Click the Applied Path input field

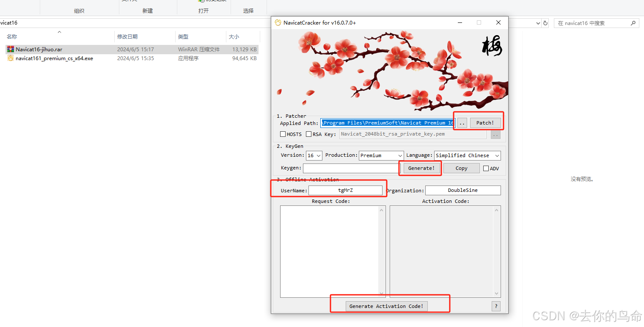click(388, 123)
